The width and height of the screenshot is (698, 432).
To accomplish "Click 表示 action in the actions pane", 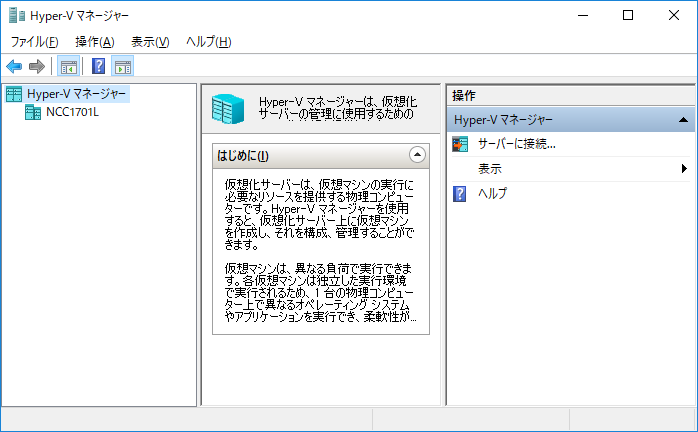I will click(490, 169).
